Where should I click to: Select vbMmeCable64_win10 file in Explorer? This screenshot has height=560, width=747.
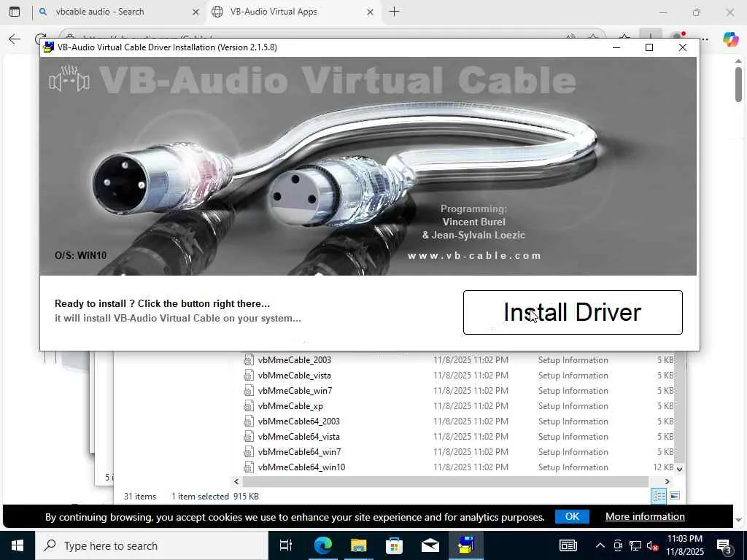301,467
